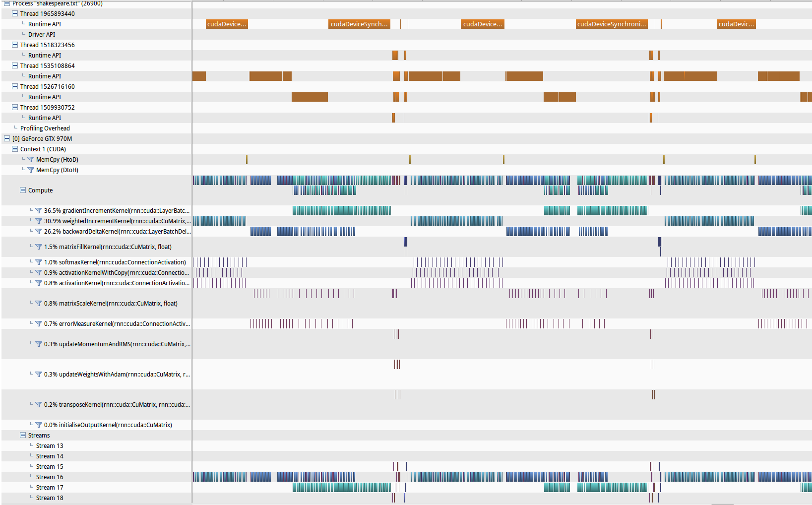Click filter icon for updateMomentumAndRMS row
This screenshot has width=812, height=505.
pyautogui.click(x=39, y=344)
